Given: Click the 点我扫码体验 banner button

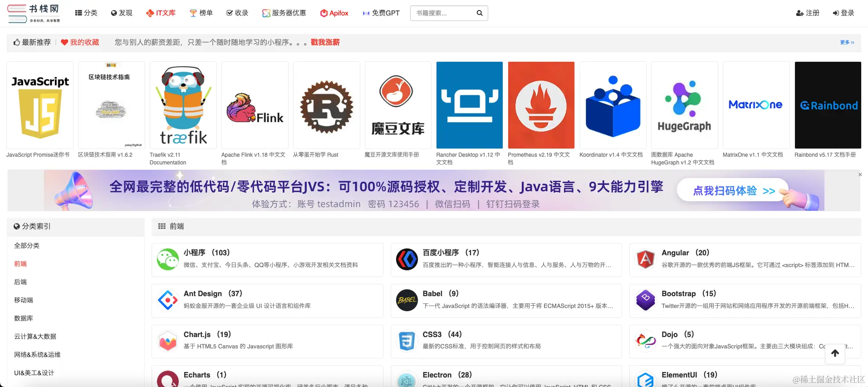Looking at the screenshot, I should coord(734,191).
